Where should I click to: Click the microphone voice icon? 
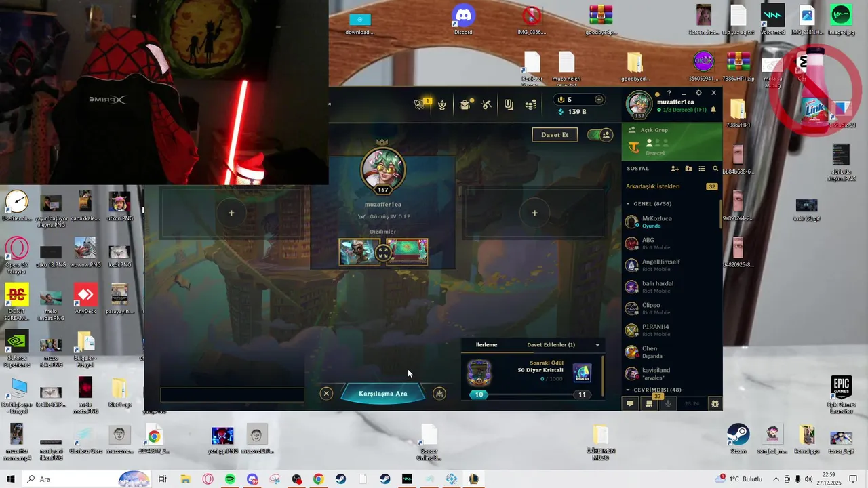coord(668,403)
